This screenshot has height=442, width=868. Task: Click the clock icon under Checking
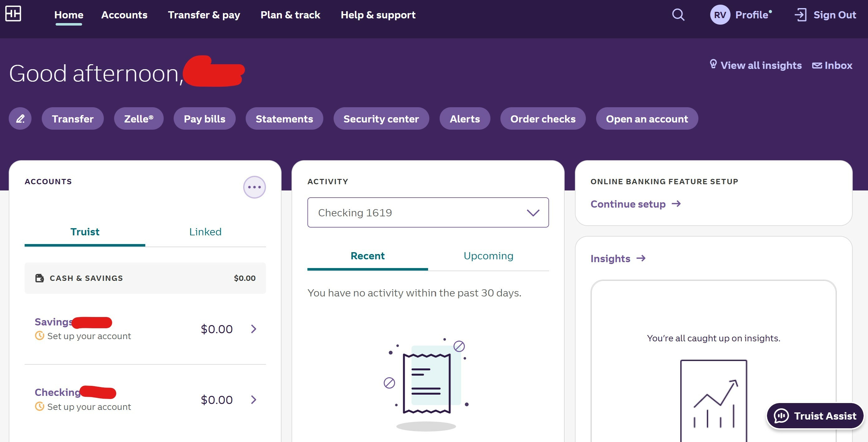click(39, 407)
